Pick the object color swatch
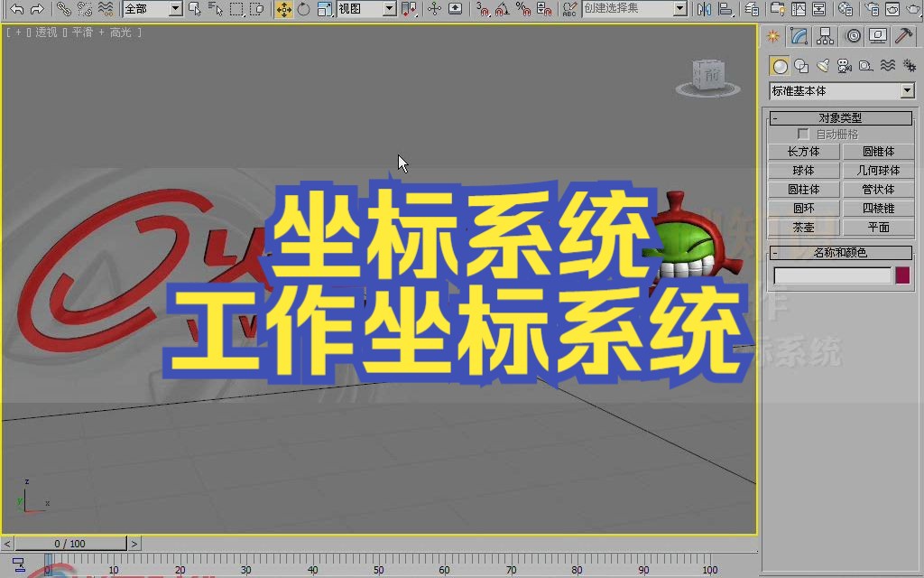This screenshot has height=578, width=924. (903, 275)
